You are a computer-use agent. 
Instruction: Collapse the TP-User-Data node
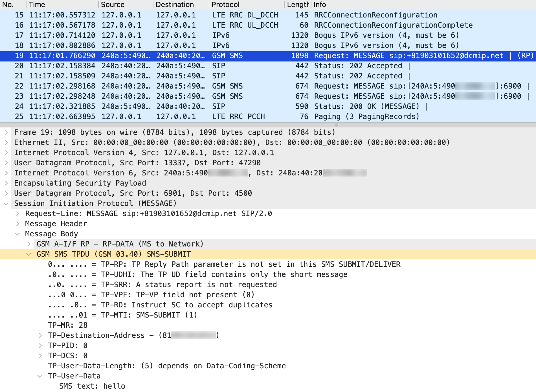(40, 376)
